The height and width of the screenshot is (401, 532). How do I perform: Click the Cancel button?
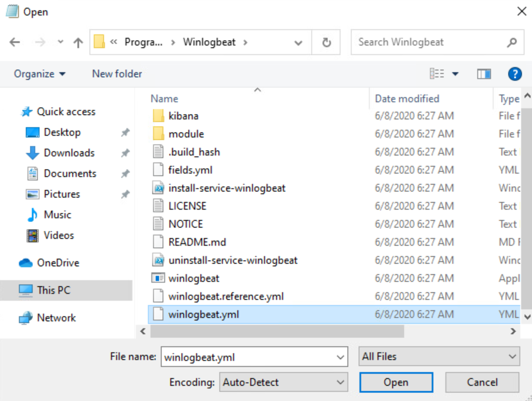[482, 382]
